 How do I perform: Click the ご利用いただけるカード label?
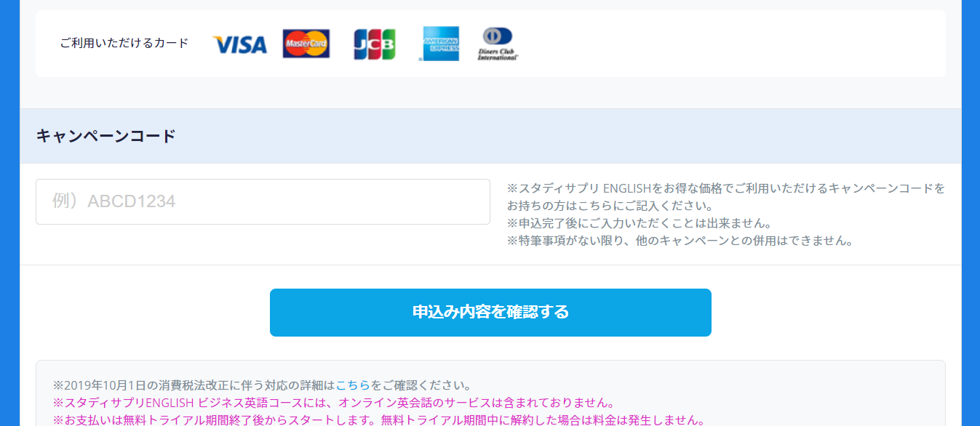pyautogui.click(x=124, y=43)
